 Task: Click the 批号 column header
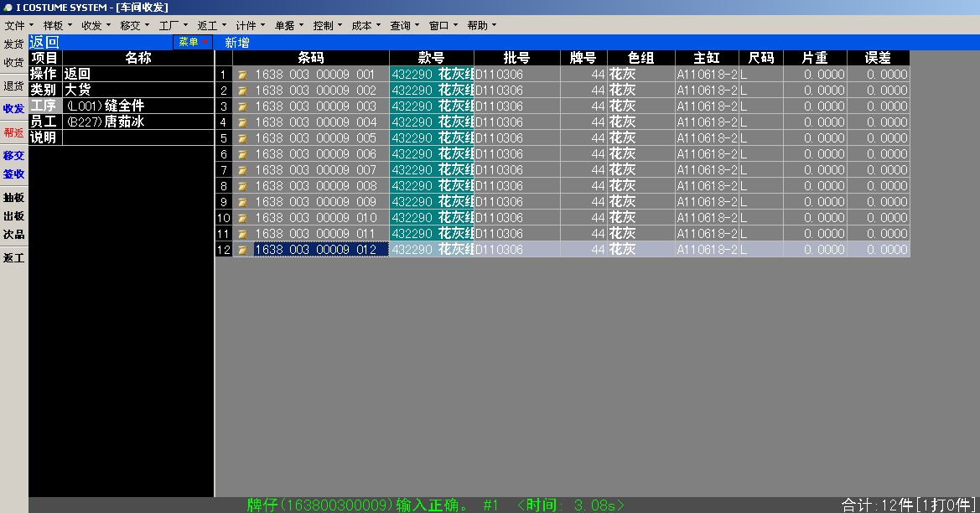517,58
